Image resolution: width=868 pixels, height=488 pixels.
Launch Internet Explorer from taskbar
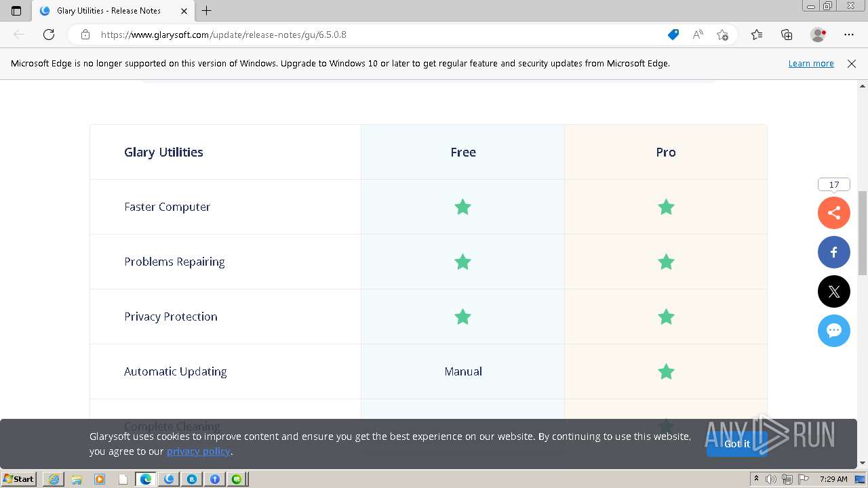point(54,479)
